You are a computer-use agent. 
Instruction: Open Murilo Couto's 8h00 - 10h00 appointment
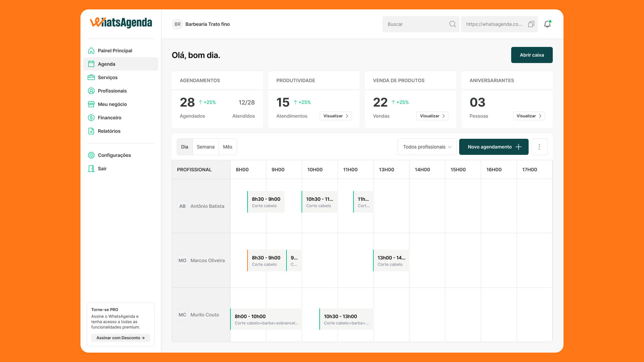[x=266, y=319]
